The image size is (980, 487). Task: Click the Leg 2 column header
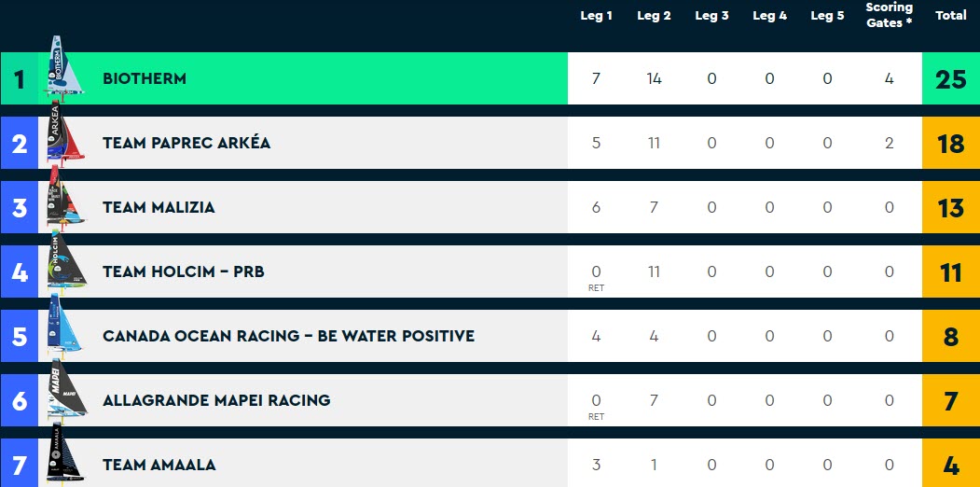click(x=654, y=16)
